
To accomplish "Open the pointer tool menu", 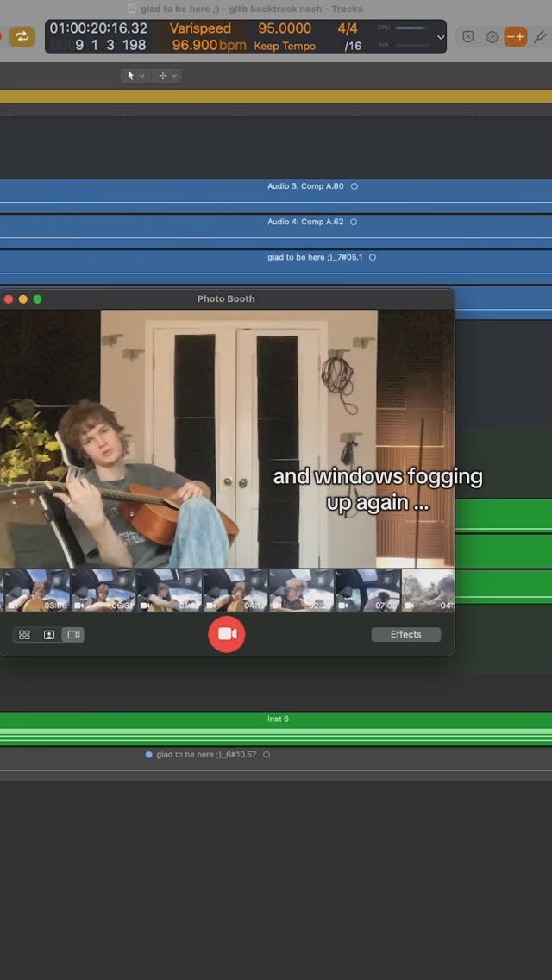I will (x=135, y=76).
